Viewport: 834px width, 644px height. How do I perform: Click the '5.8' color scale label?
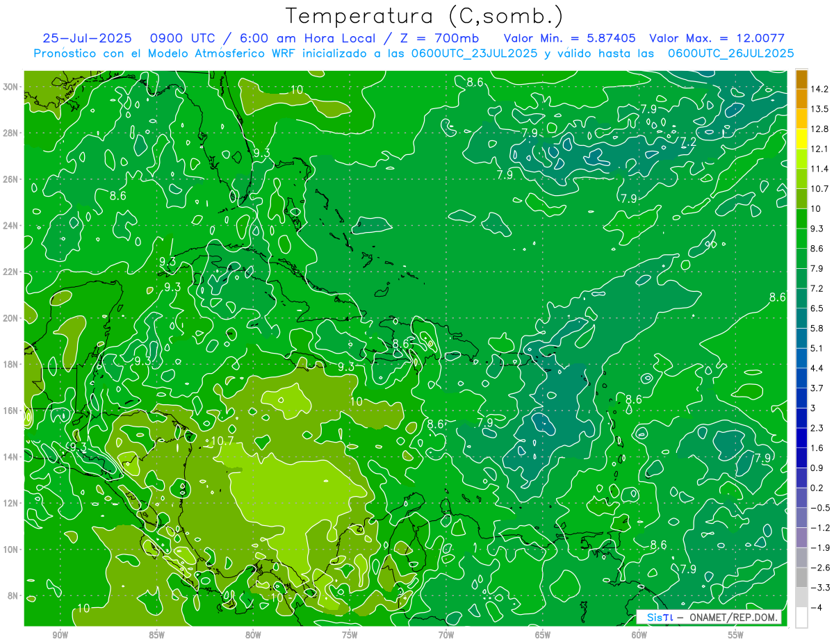click(817, 329)
